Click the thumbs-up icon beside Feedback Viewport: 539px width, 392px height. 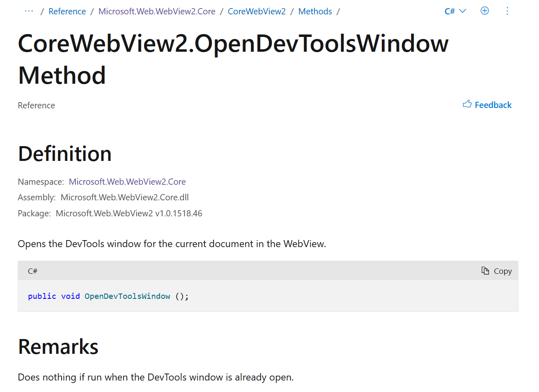coord(467,104)
